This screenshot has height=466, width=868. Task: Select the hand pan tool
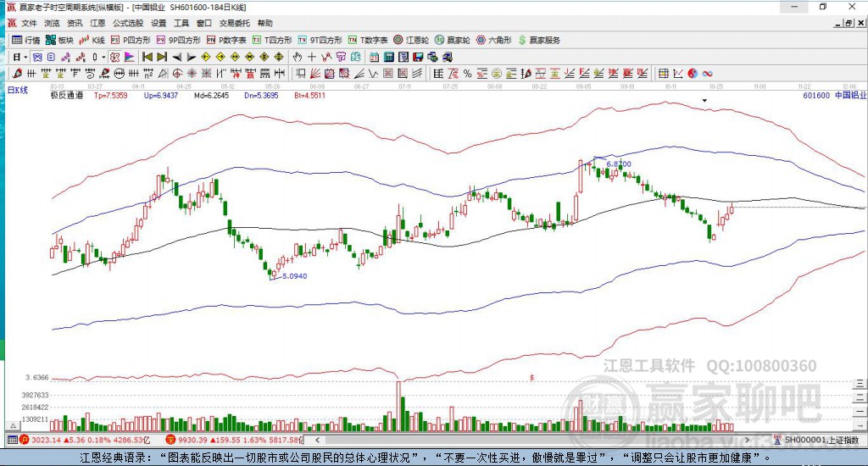[x=298, y=57]
